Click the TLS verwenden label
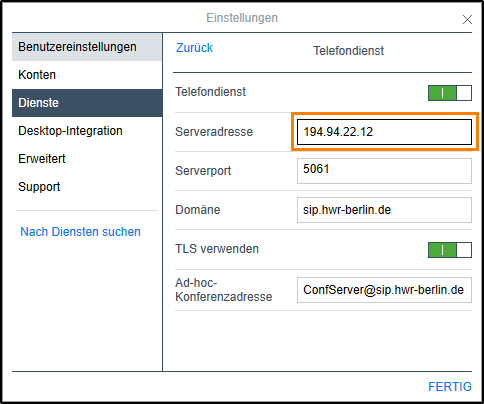484x404 pixels. coord(217,249)
